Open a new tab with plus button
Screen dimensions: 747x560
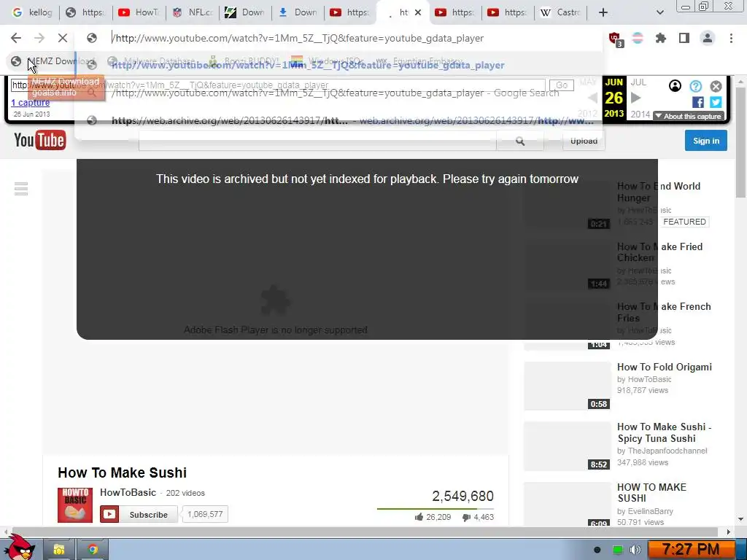603,12
